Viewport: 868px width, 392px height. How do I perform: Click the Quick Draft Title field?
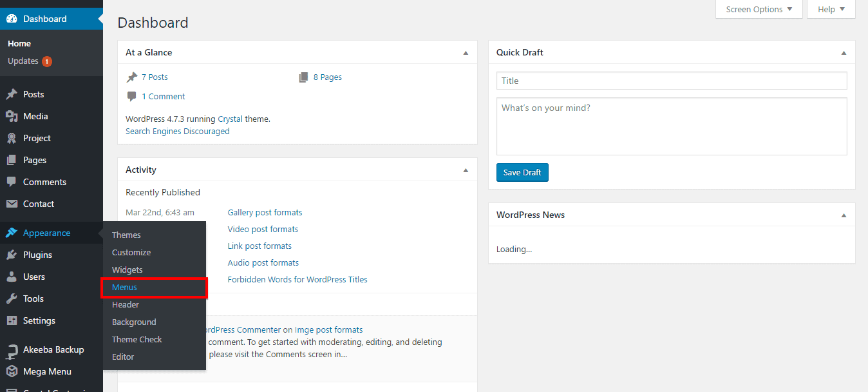tap(671, 81)
